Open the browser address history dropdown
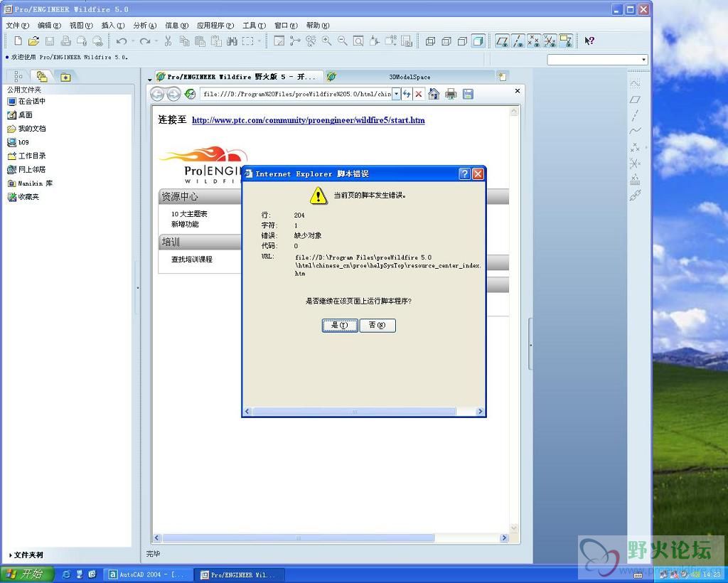 (x=396, y=95)
